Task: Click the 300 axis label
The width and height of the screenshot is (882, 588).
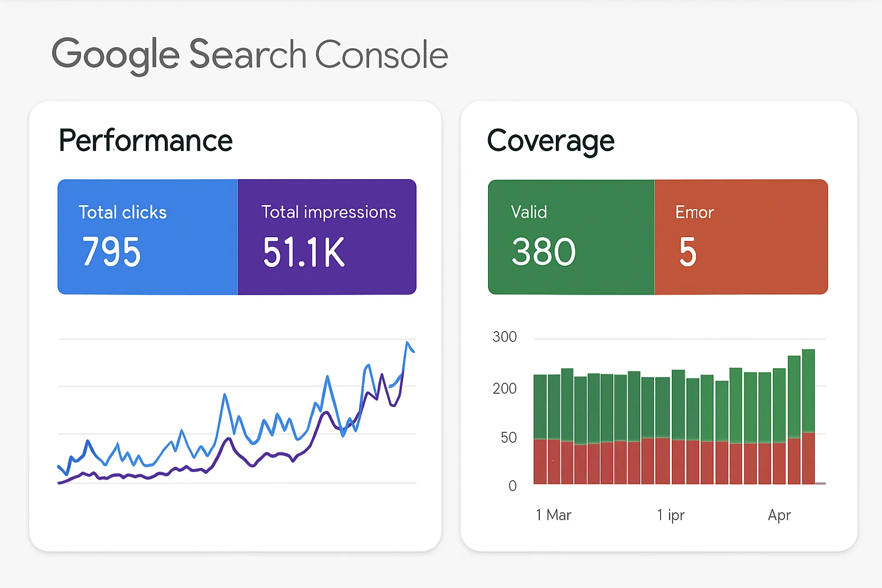Action: pos(505,336)
